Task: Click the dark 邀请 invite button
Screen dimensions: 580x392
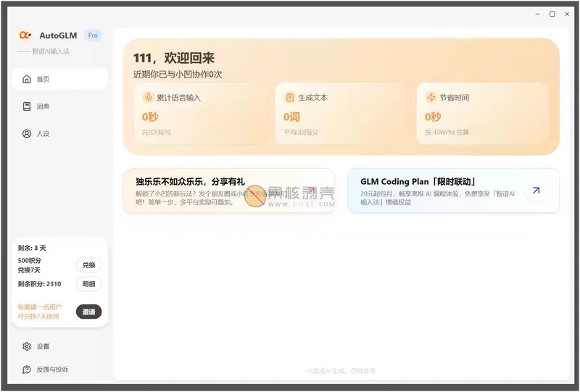Action: tap(88, 312)
